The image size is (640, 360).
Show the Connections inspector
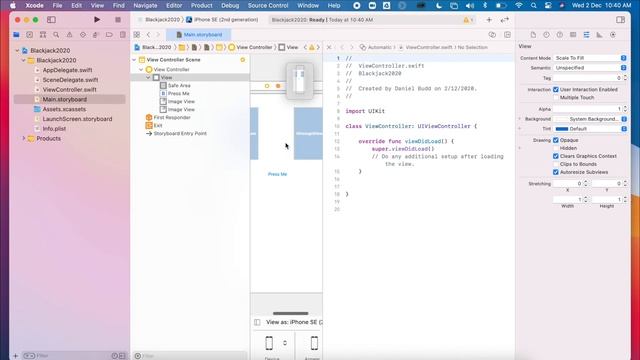613,35
